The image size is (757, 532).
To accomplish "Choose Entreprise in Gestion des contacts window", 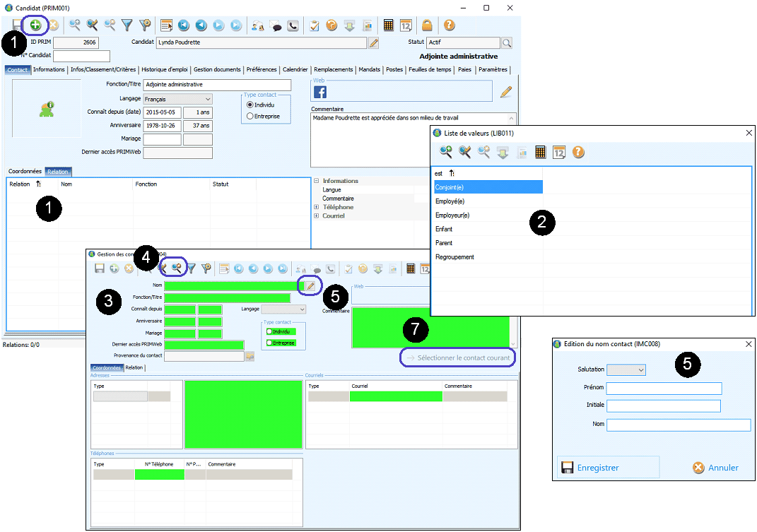I will click(269, 343).
